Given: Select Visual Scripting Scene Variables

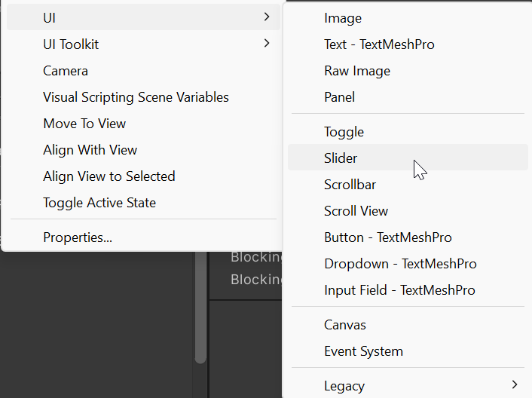Looking at the screenshot, I should [143, 97].
